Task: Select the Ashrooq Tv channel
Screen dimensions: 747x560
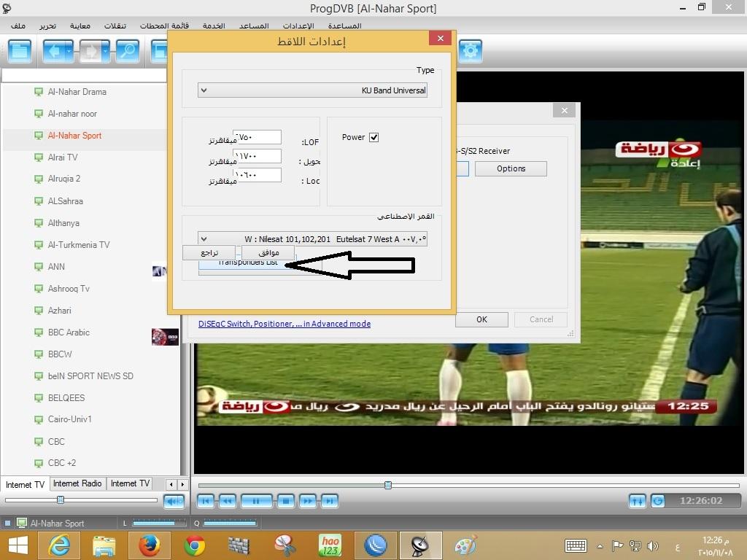Action: 69,289
